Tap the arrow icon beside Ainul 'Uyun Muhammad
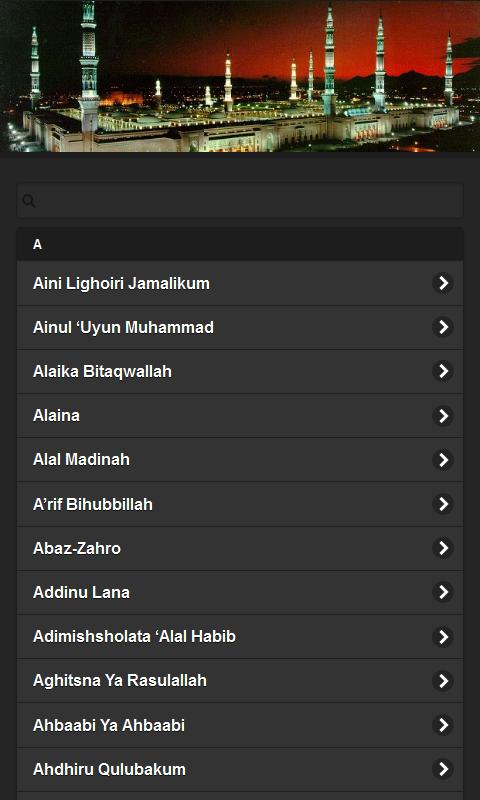This screenshot has height=800, width=480. pyautogui.click(x=443, y=327)
